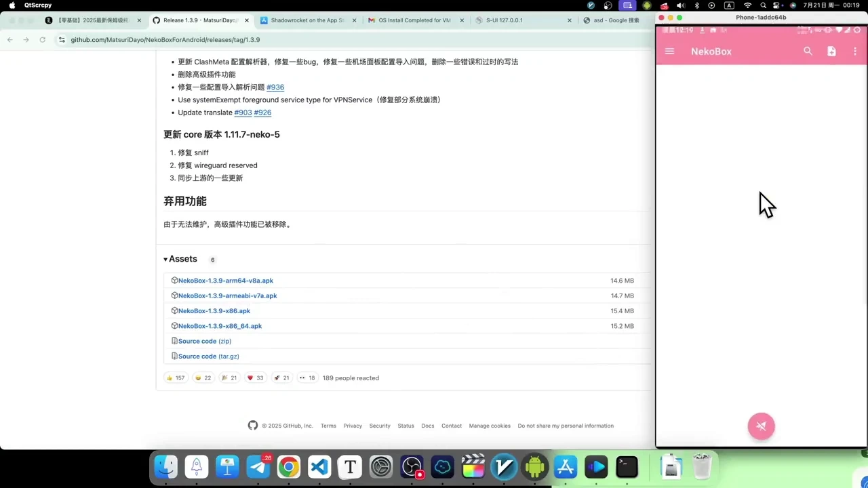Image resolution: width=868 pixels, height=488 pixels.
Task: Download NekoBox-1.3.9-armeabi-v7a.apk
Action: pyautogui.click(x=227, y=296)
